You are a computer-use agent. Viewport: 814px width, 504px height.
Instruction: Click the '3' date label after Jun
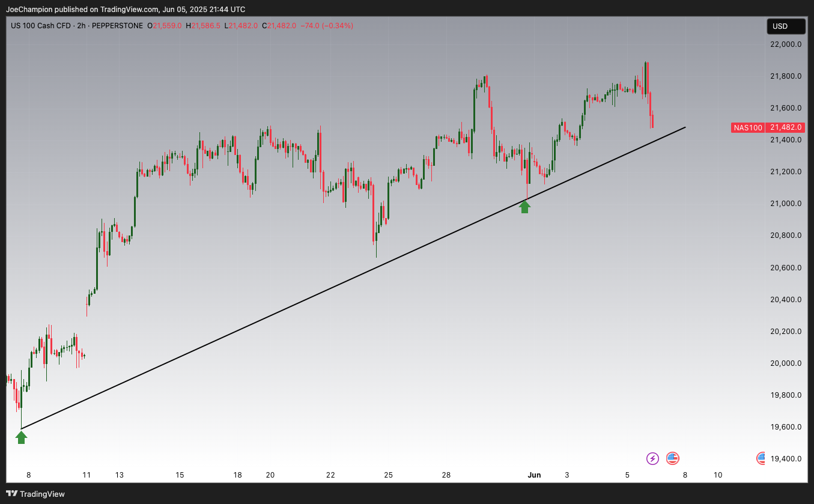[x=567, y=475]
